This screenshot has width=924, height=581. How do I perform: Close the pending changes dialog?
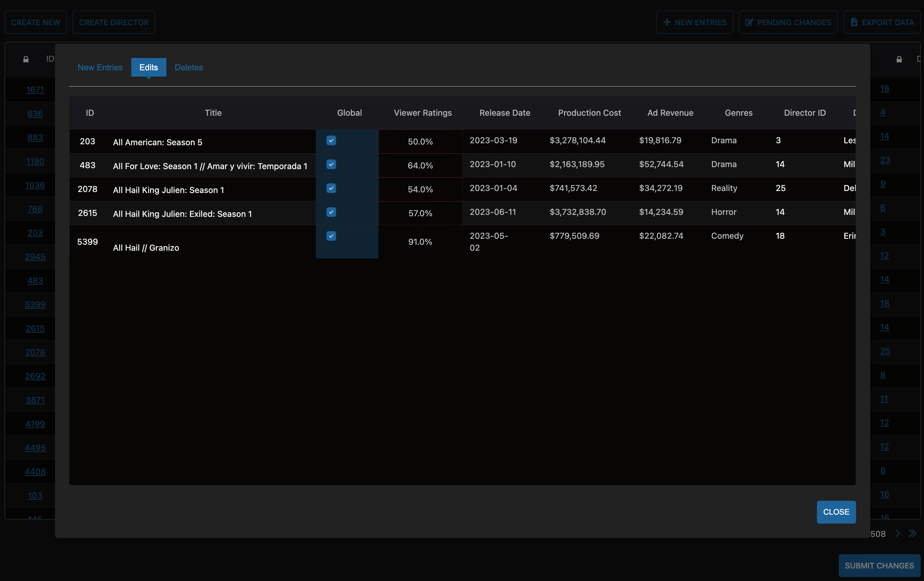pos(836,512)
